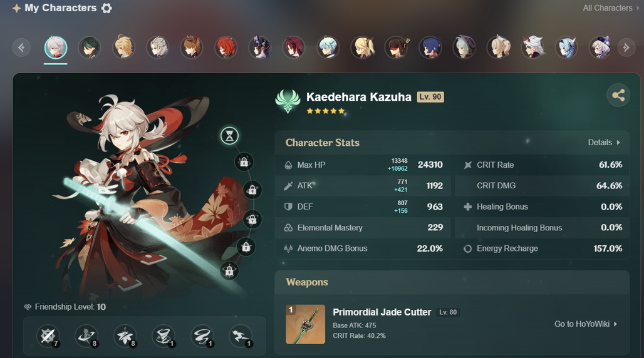Select the white-horned Itto character avatar
Screen dimensions: 644x358
coord(532,48)
